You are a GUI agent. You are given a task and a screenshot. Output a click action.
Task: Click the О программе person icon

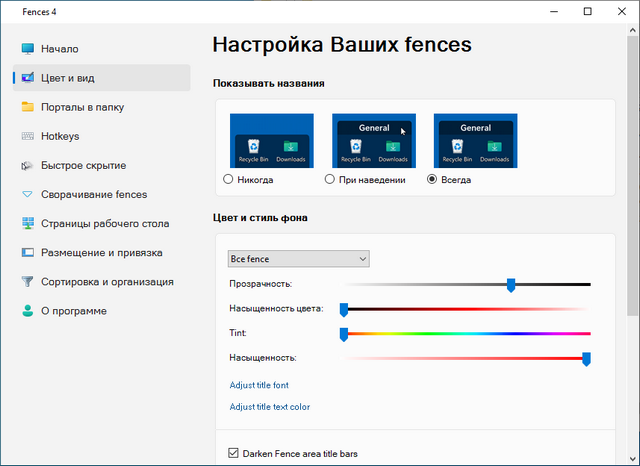(27, 311)
